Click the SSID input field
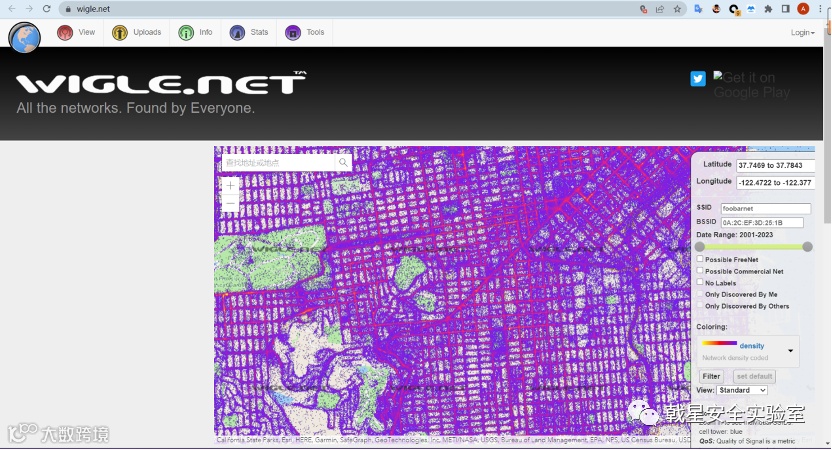832x450 pixels. (x=766, y=209)
